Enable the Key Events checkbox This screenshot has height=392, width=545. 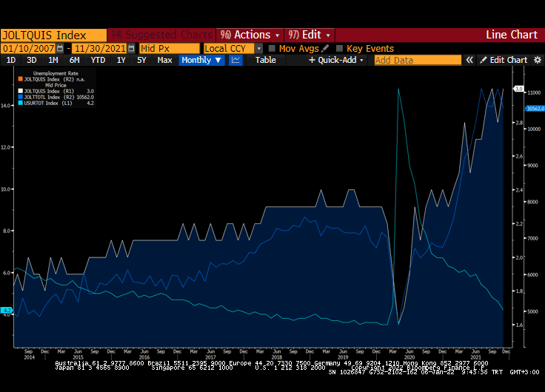pyautogui.click(x=340, y=48)
